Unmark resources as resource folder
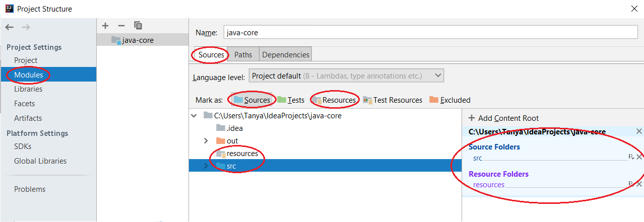This screenshot has width=644, height=222. pyautogui.click(x=639, y=184)
